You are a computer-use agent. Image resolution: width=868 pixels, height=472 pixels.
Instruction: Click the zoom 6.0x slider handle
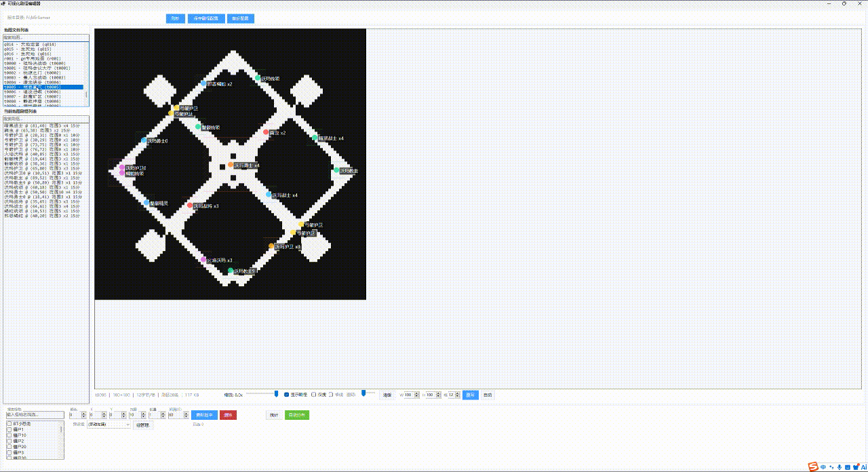pyautogui.click(x=277, y=393)
